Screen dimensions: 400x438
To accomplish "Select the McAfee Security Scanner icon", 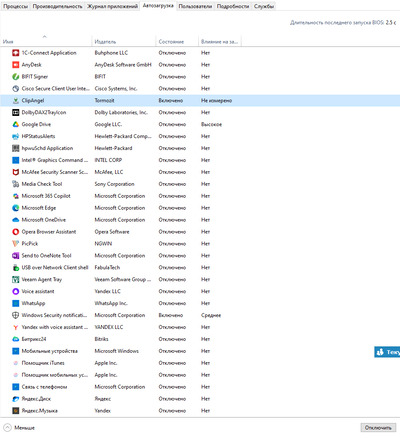I will coord(16,172).
